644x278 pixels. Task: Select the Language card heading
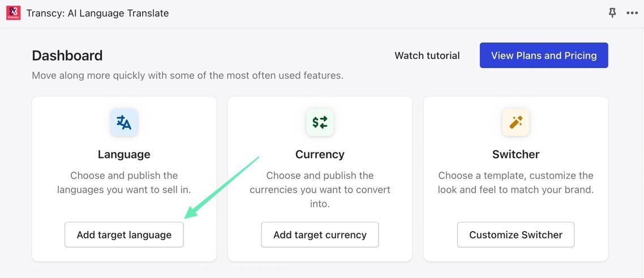(x=124, y=154)
